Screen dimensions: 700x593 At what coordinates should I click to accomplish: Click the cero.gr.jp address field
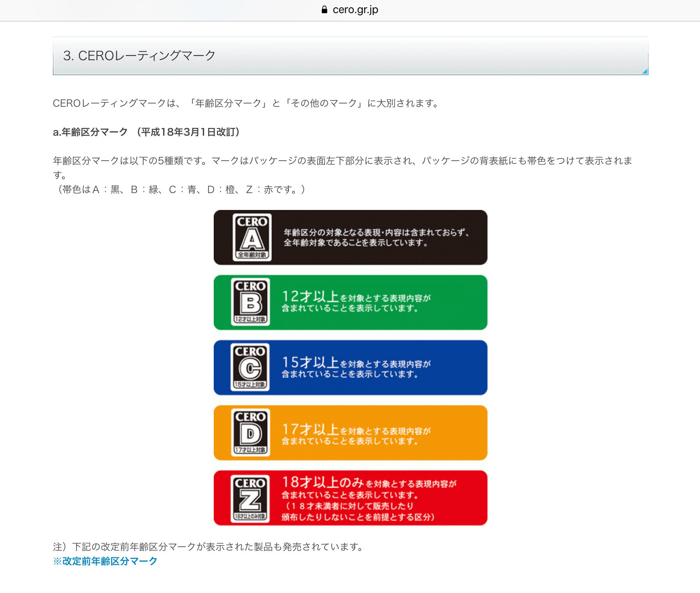[355, 10]
